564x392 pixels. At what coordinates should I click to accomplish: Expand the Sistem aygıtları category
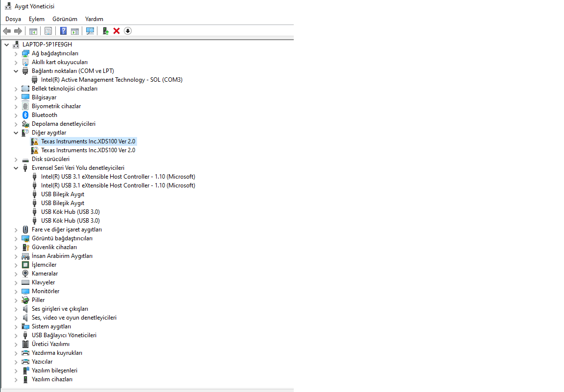[x=16, y=326]
